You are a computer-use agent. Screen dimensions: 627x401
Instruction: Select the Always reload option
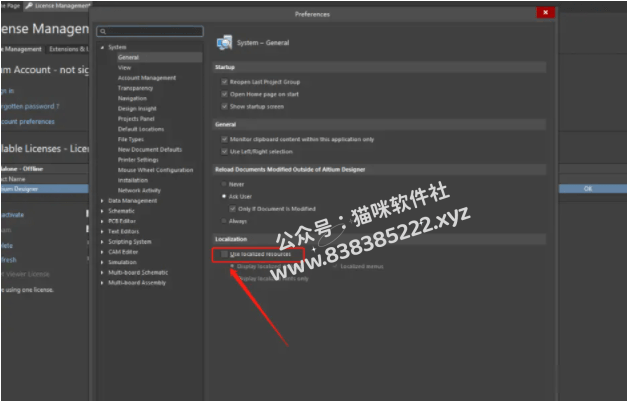224,221
